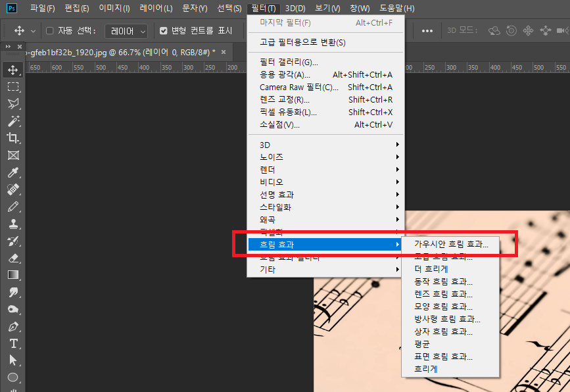This screenshot has height=392, width=570.
Task: Choose 가우시안 흐림 효과 from the submenu
Action: coord(451,244)
